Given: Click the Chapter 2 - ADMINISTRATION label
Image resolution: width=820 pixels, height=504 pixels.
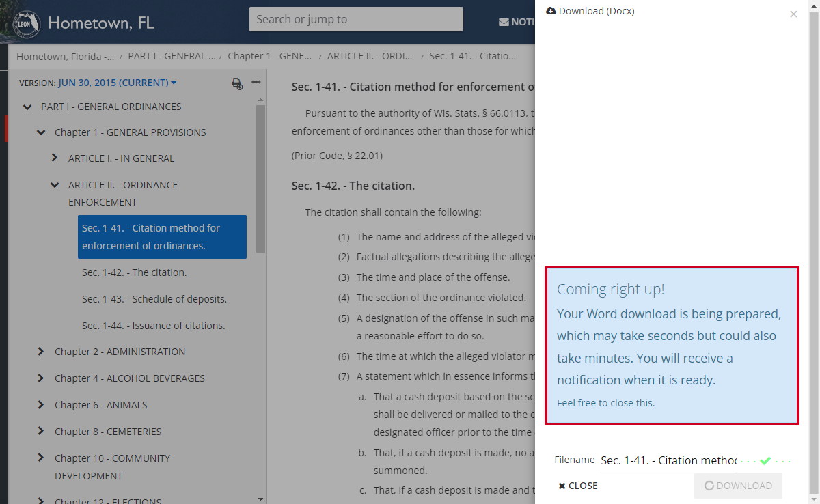Looking at the screenshot, I should tap(120, 352).
